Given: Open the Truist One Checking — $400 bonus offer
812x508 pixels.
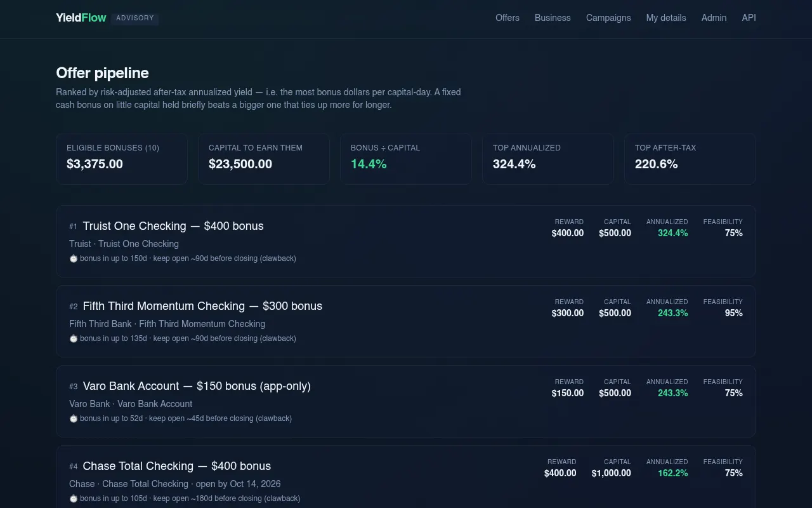Looking at the screenshot, I should 173,226.
